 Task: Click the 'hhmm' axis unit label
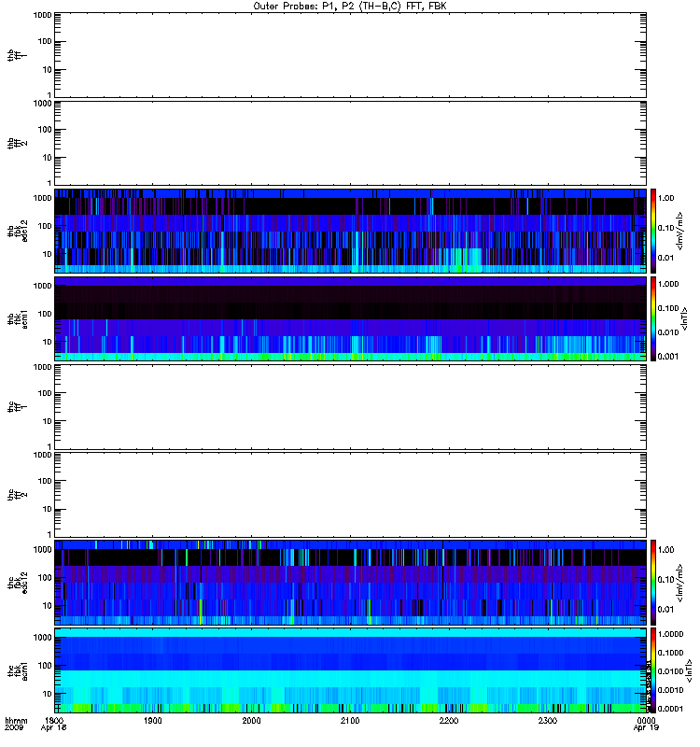pyautogui.click(x=16, y=721)
